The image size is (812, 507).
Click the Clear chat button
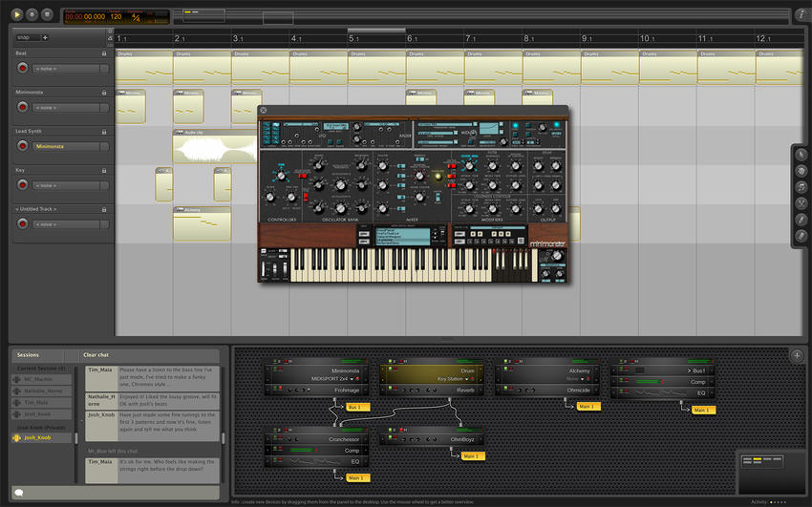click(96, 355)
